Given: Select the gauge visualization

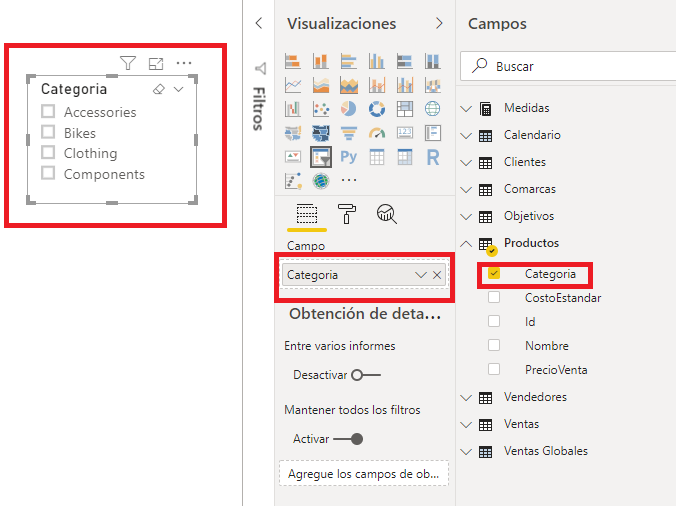Looking at the screenshot, I should click(x=376, y=133).
